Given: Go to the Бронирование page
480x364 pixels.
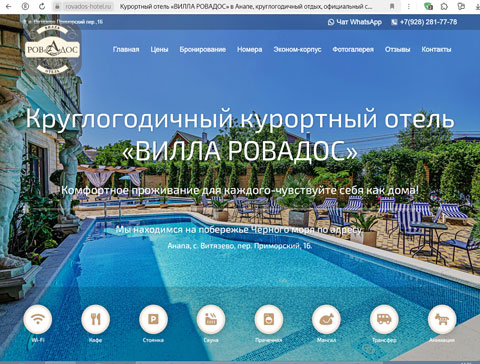Looking at the screenshot, I should pyautogui.click(x=203, y=50).
